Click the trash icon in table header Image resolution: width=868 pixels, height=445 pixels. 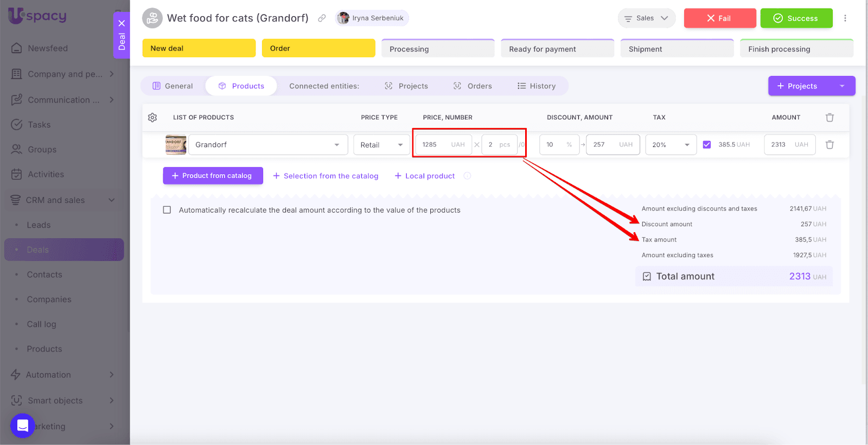[x=829, y=117]
